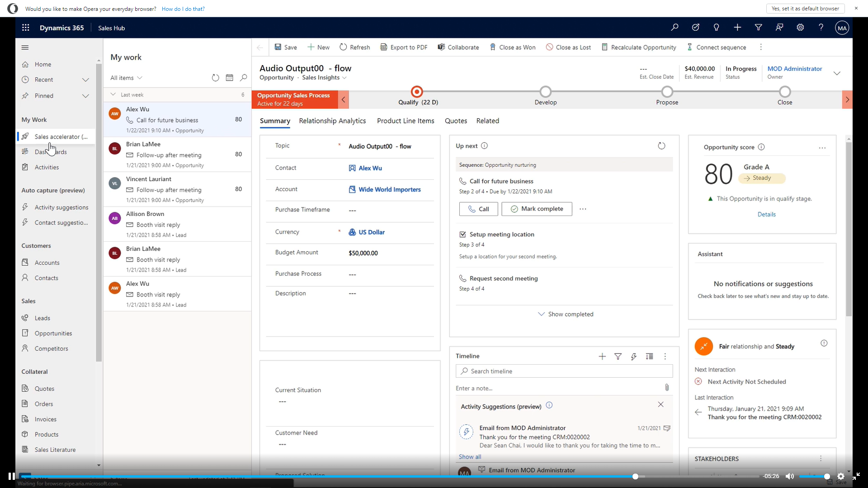Click the Mark complete button
Screen dimensions: 868x488
(x=537, y=209)
